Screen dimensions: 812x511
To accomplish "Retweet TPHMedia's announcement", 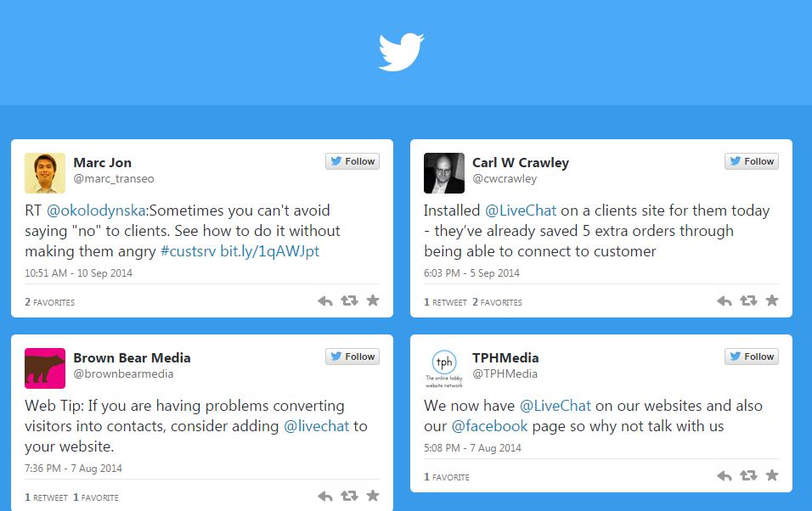I will [747, 476].
